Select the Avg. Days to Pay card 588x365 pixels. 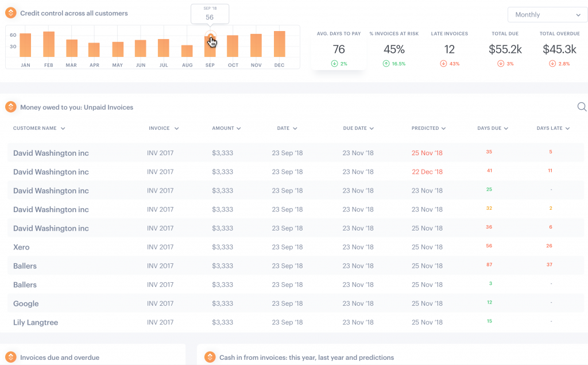point(339,49)
